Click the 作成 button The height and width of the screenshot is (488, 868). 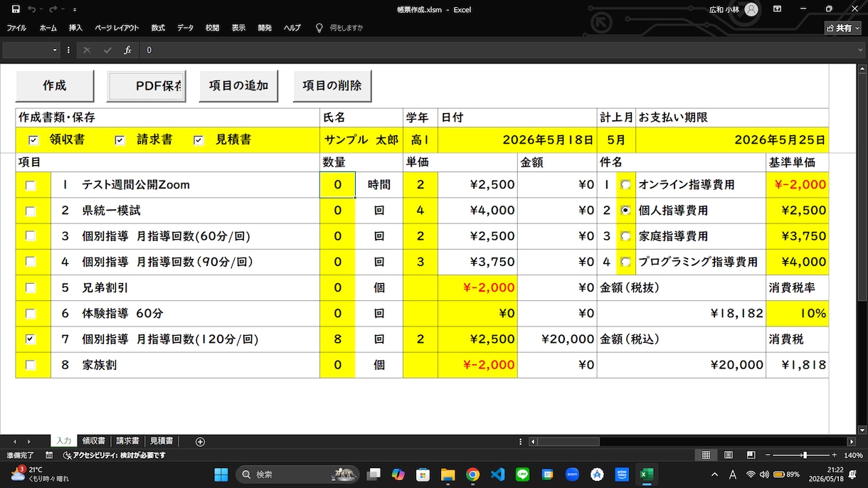click(x=55, y=86)
